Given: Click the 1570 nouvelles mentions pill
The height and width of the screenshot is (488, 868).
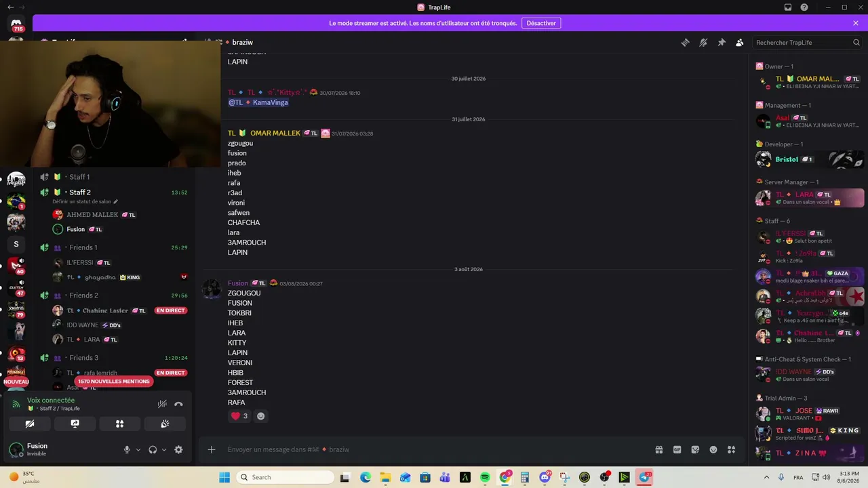Looking at the screenshot, I should coord(113,382).
